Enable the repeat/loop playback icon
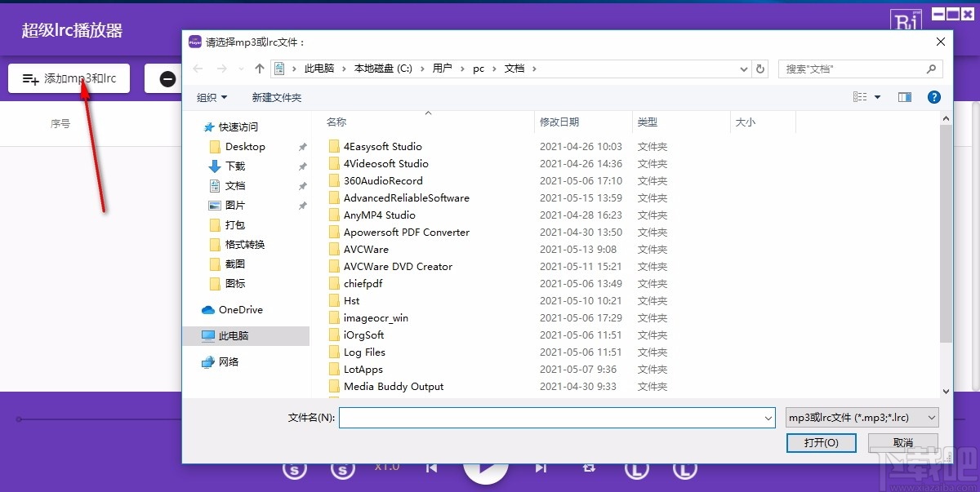Image resolution: width=980 pixels, height=492 pixels. 589,468
